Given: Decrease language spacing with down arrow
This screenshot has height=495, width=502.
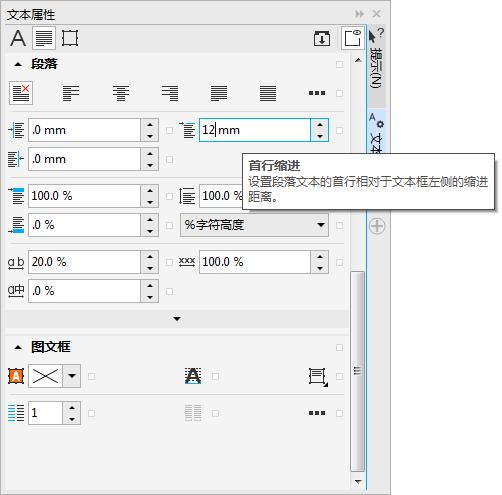Looking at the screenshot, I should tap(150, 297).
